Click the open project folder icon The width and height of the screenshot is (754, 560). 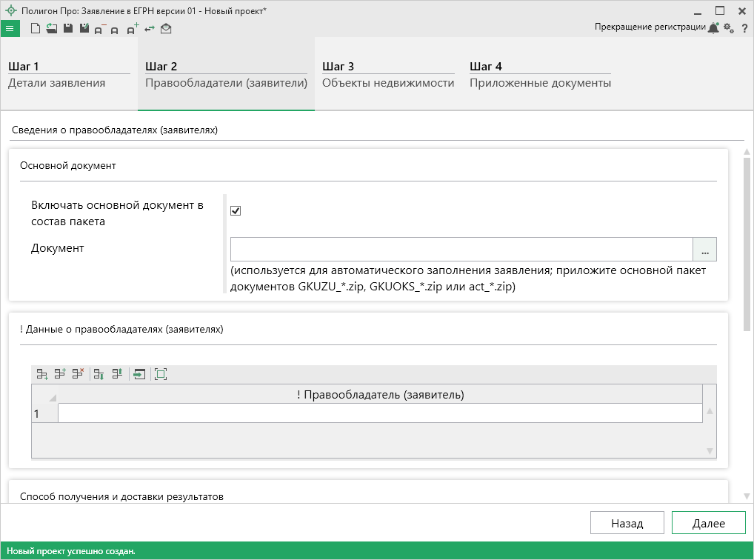click(51, 29)
